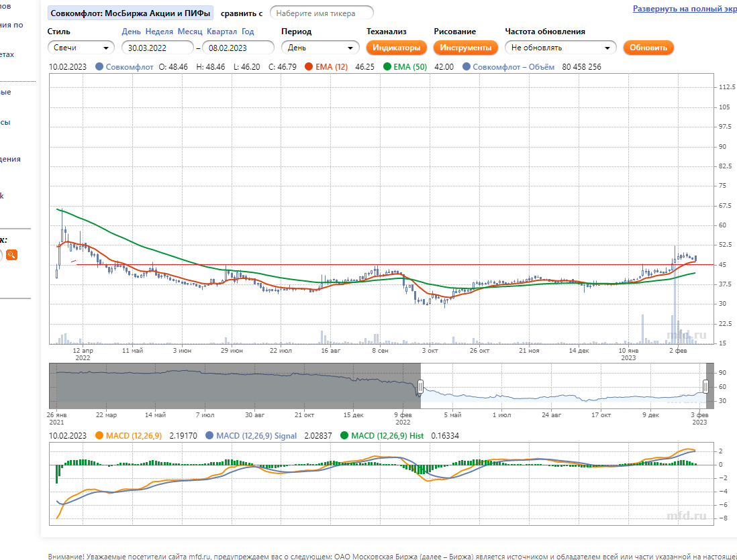Screen dimensions: 737x560
Task: Click the blue Совкомфлот legend dot
Action: tap(99, 67)
